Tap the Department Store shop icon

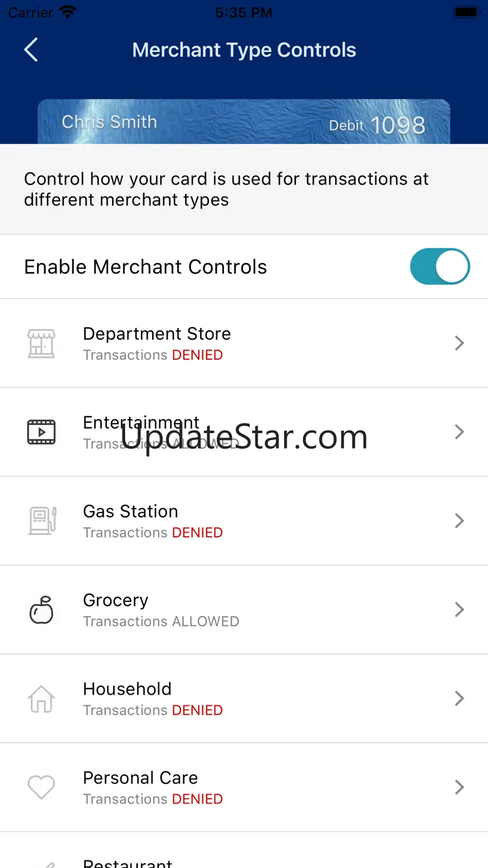(41, 343)
